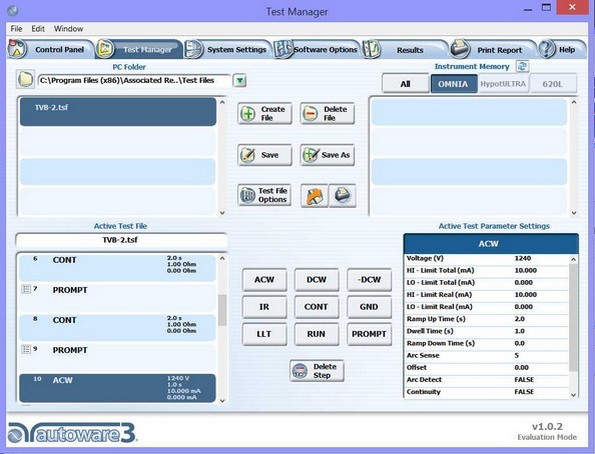Click the Help question mark icon
Viewport: 595px width, 454px height.
coord(547,49)
